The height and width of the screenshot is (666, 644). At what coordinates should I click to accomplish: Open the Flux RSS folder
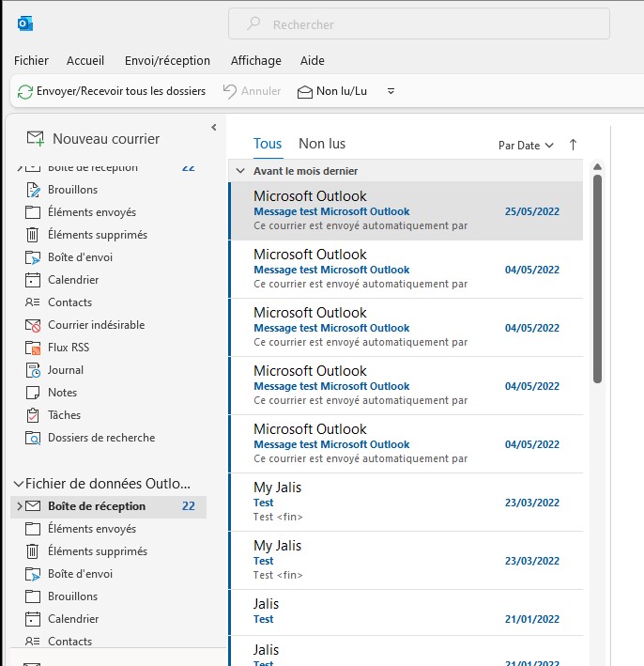(x=68, y=348)
